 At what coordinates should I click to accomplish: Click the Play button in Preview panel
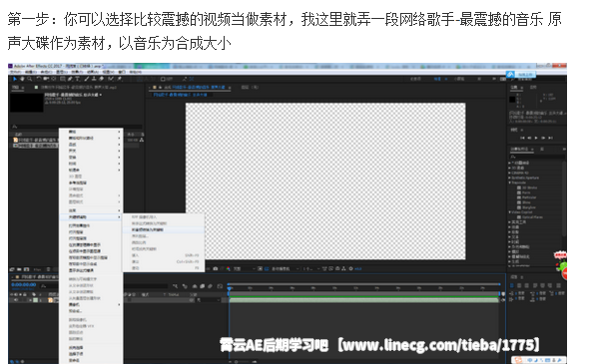pos(536,138)
